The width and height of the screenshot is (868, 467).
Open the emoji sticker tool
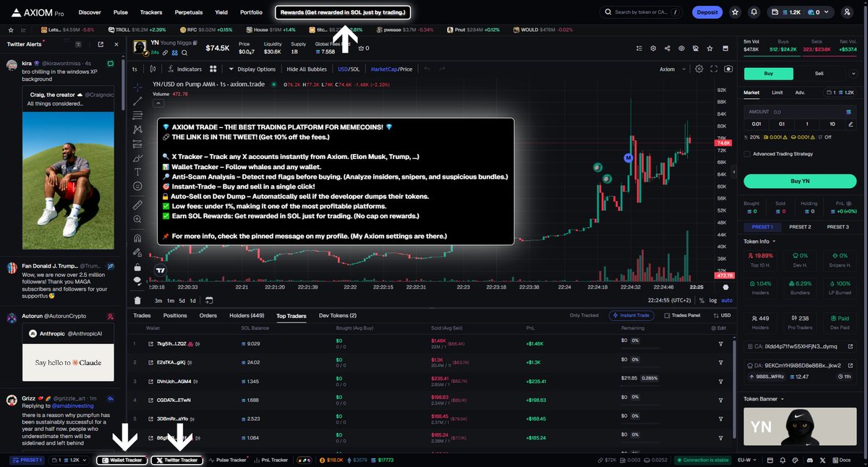[137, 187]
